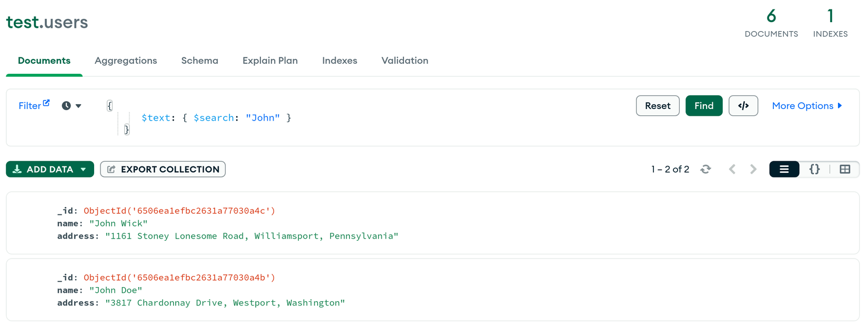Open the Add Data dropdown arrow
This screenshot has height=326, width=868.
pos(83,170)
